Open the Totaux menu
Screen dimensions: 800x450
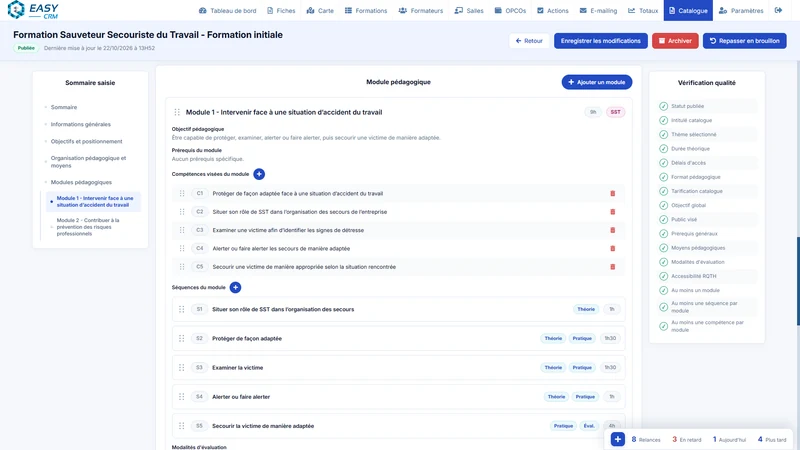pos(643,10)
